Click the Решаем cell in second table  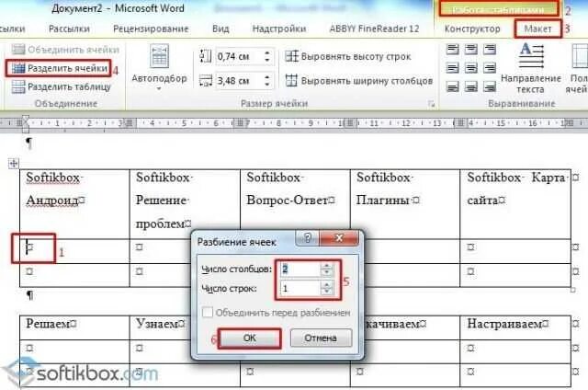coord(74,327)
